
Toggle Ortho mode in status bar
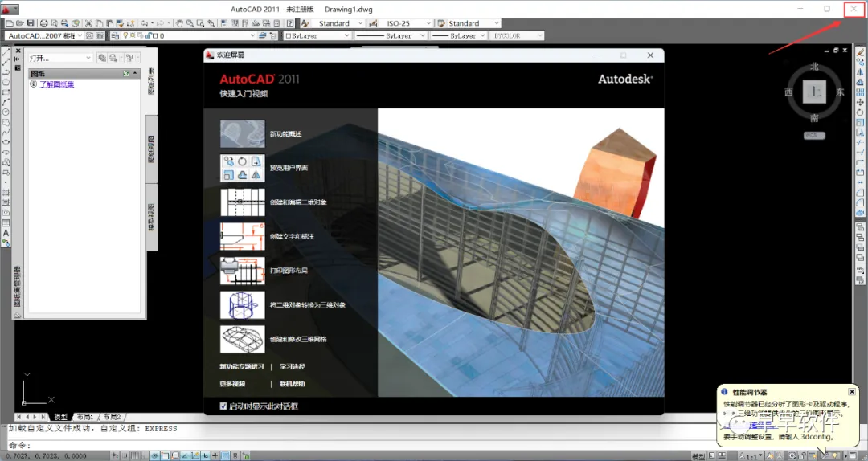145,456
